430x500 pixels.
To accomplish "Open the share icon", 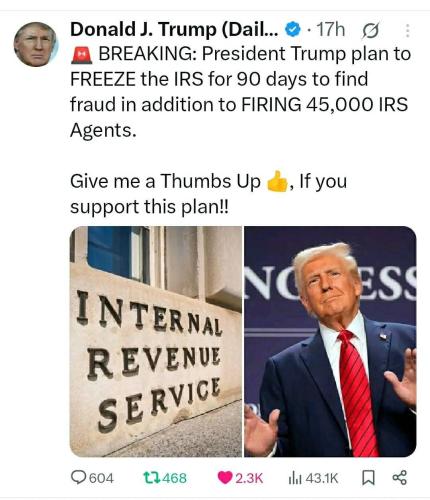I will pyautogui.click(x=400, y=477).
